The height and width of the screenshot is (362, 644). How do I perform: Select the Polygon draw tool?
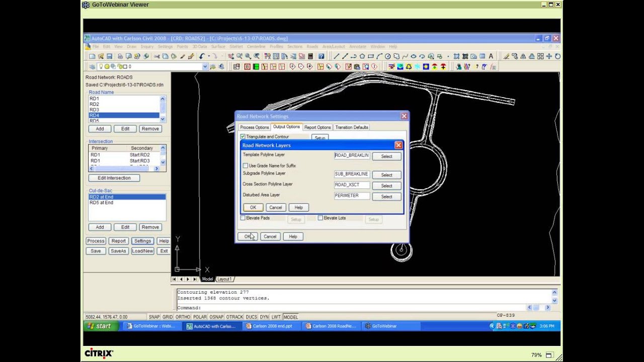[362, 56]
